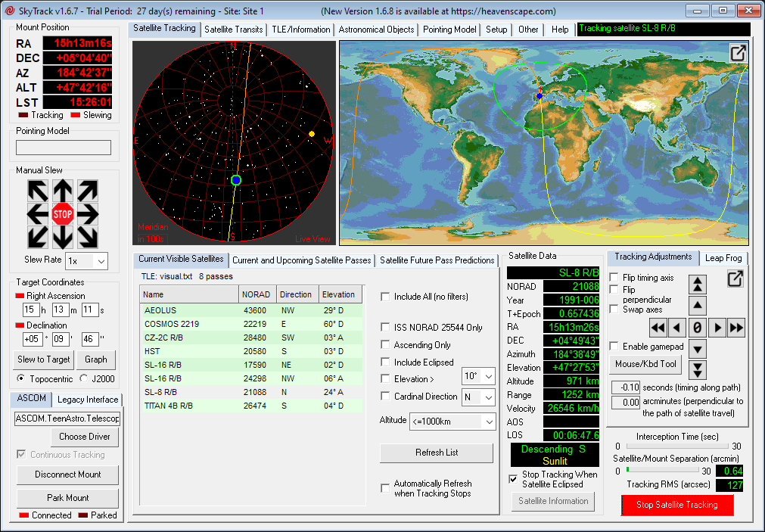Pop out the Tracking Adjustments panel

734,278
